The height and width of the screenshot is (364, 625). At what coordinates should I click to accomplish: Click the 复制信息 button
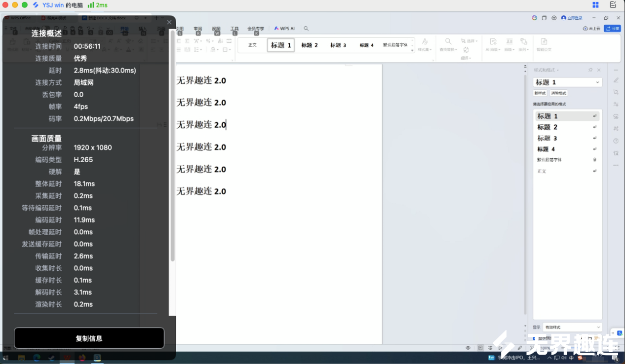pyautogui.click(x=89, y=338)
